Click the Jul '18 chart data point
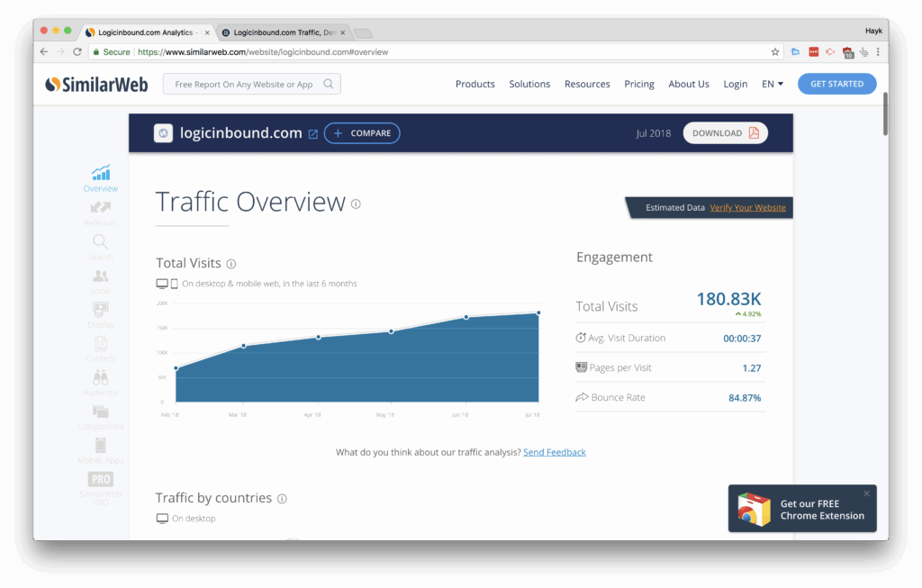Viewport: 922px width, 588px height. click(x=538, y=312)
